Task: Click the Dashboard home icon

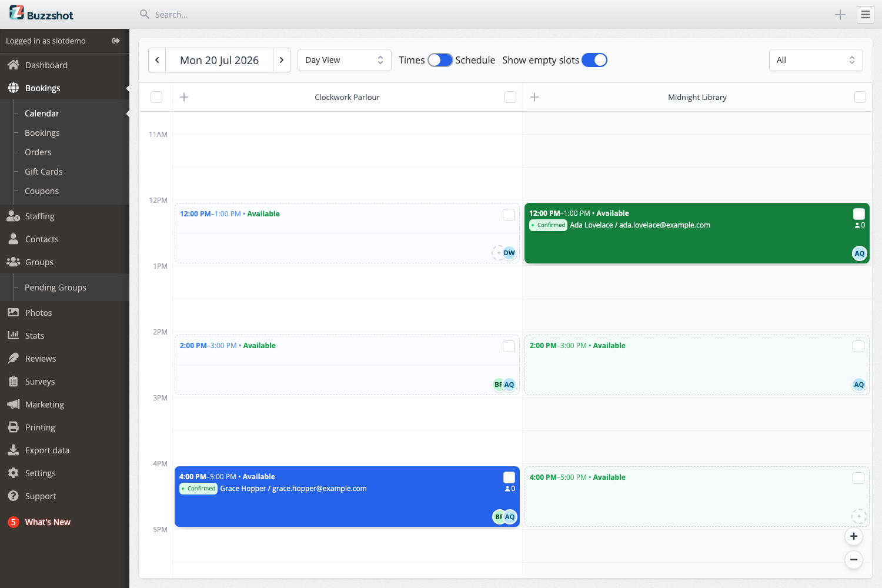Action: 14,65
